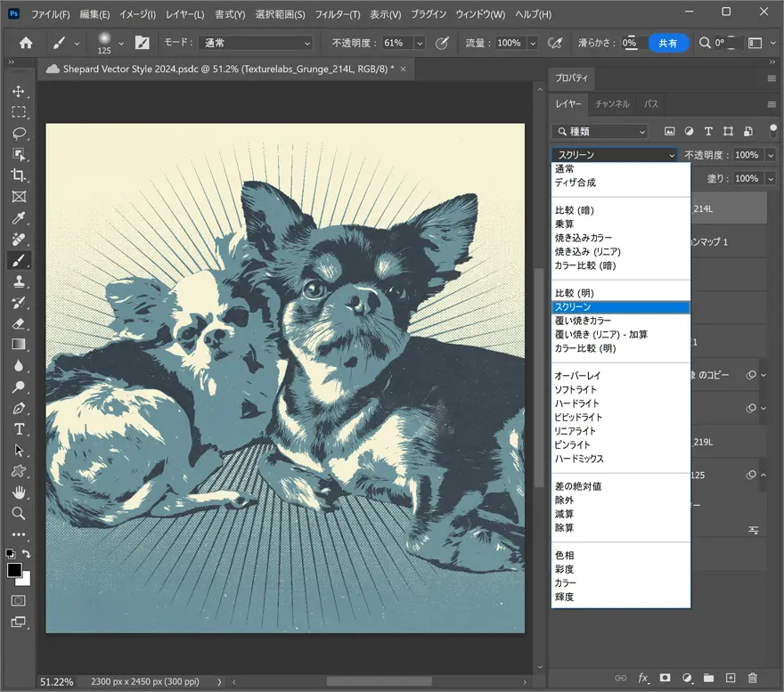
Task: Click the foreground color swatch
Action: (x=14, y=570)
